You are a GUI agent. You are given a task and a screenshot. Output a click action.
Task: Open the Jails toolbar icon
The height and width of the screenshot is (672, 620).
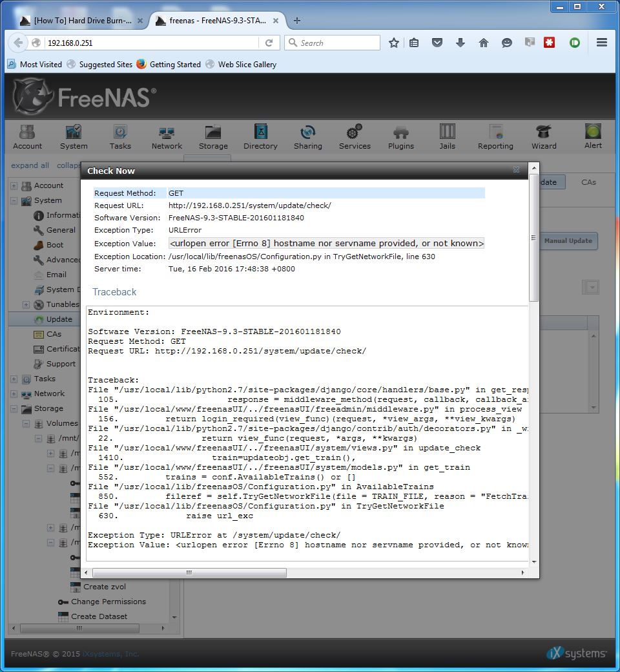[x=448, y=137]
